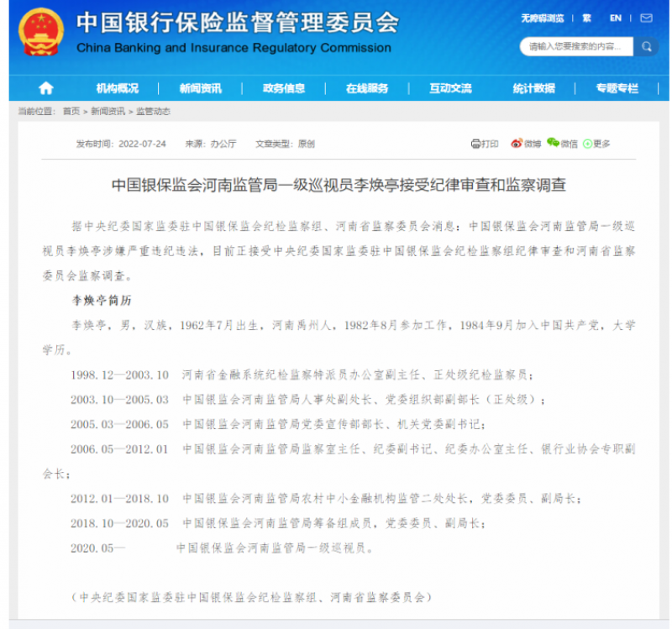Open the 政务信息 menu

pos(284,88)
